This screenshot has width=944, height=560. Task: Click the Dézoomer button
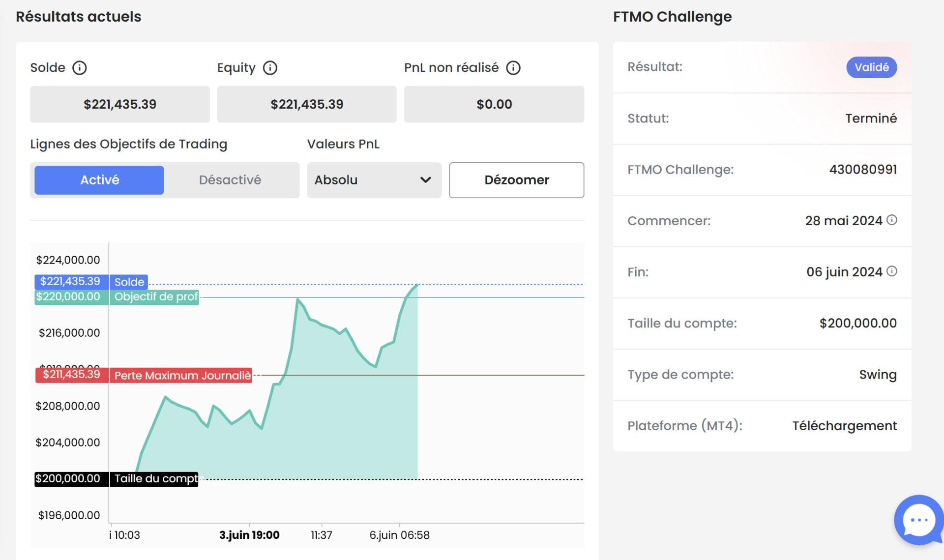click(x=516, y=180)
